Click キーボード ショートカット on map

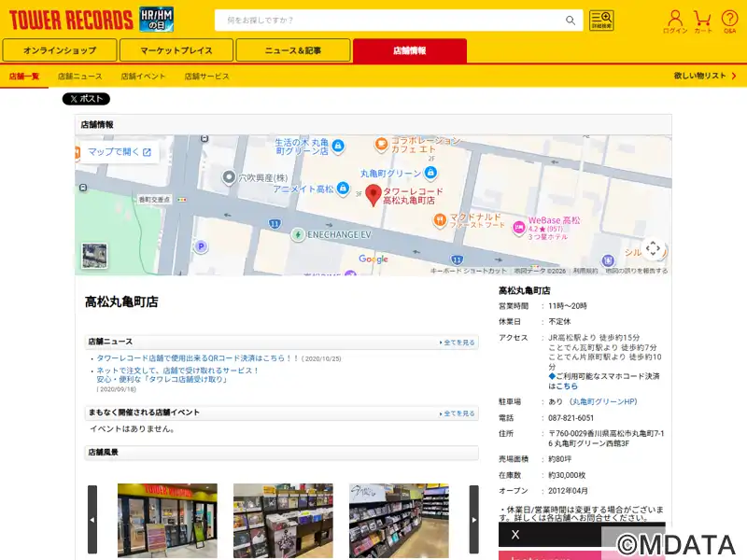point(469,271)
